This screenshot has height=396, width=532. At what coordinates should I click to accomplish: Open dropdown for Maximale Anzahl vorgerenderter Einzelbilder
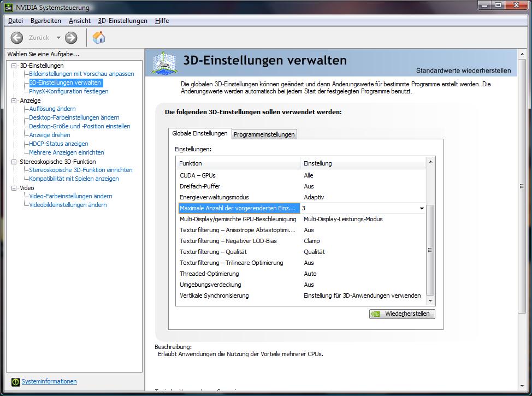[422, 208]
